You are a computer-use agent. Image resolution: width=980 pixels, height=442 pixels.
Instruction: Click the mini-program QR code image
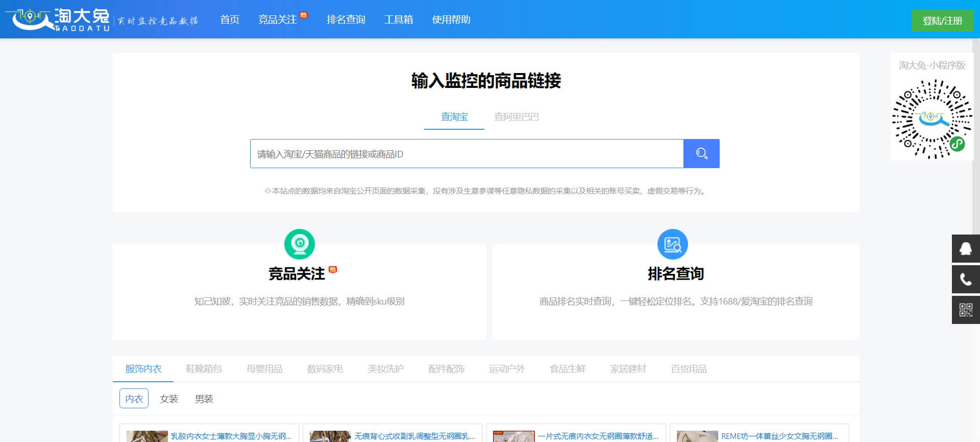point(932,119)
